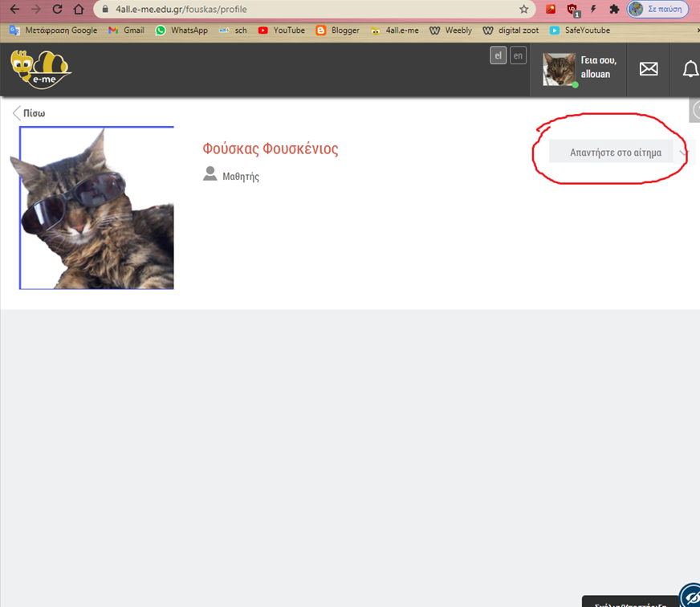Open the Chrome profile 'Σε παύση' button
The height and width of the screenshot is (607, 700).
coord(657,9)
